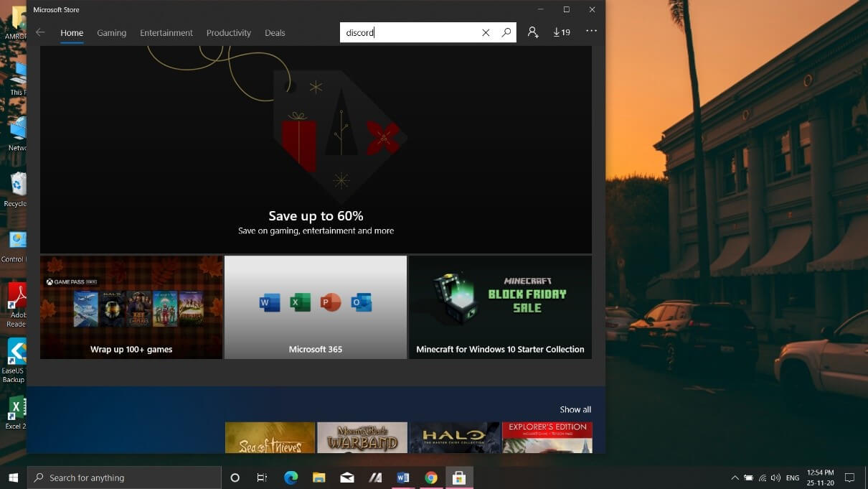Click the ENG language indicator

click(x=793, y=478)
